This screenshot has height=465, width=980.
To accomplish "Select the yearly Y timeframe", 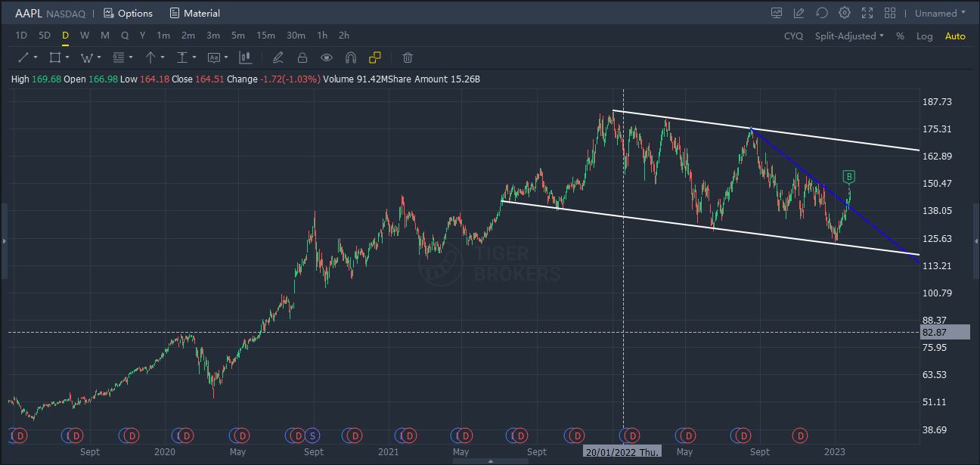I will 142,36.
